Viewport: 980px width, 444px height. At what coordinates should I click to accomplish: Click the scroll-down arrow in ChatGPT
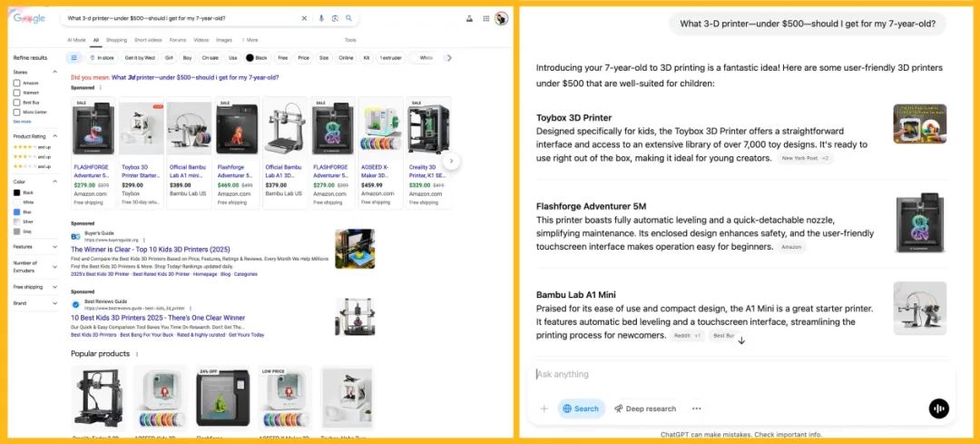tap(741, 340)
